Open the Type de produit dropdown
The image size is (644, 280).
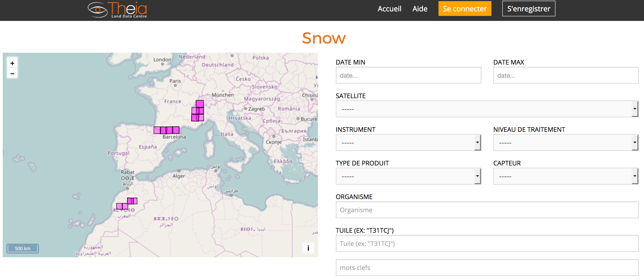point(408,176)
